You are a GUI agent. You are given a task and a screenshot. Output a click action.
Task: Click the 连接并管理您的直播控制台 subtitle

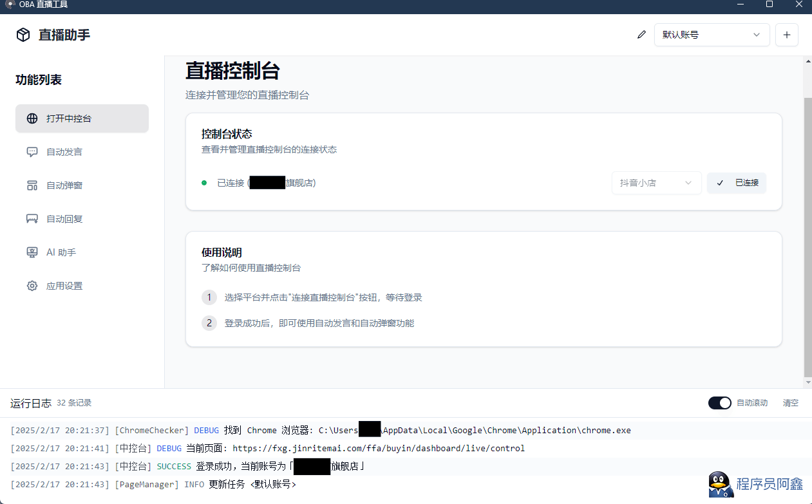247,95
